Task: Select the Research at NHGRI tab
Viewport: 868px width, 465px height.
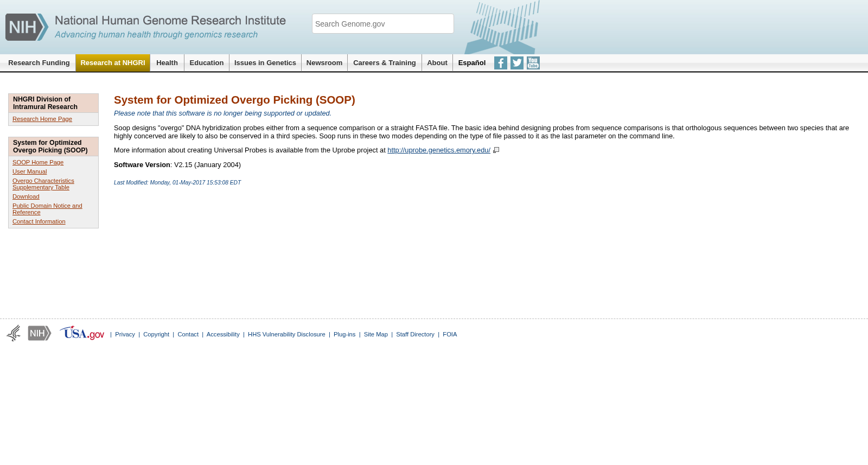Action: click(113, 63)
